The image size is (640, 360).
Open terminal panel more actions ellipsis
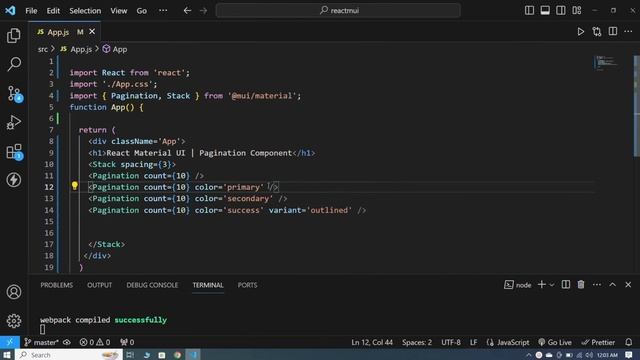click(597, 284)
